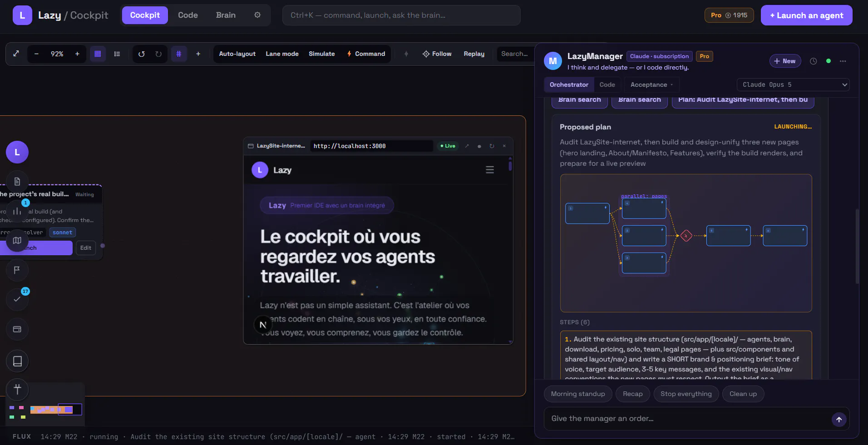Screen dimensions: 868x445
Task: Open the preview in external window arrow
Action: [467, 146]
